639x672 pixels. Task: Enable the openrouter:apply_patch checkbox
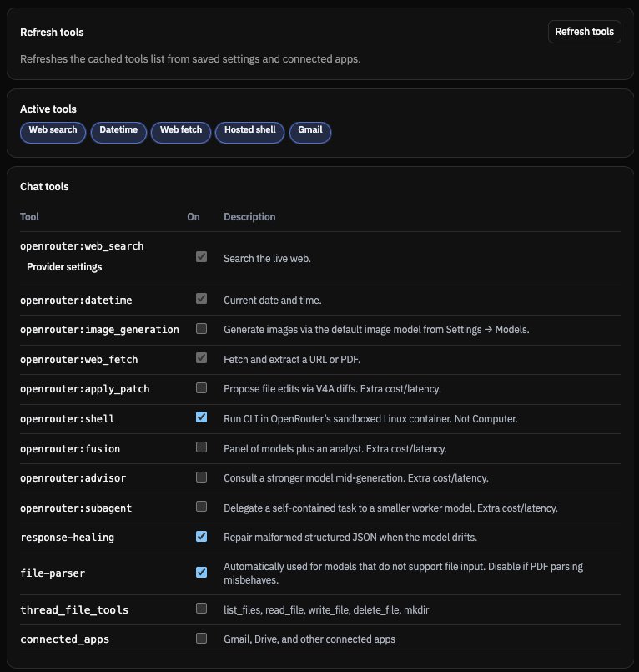(201, 388)
